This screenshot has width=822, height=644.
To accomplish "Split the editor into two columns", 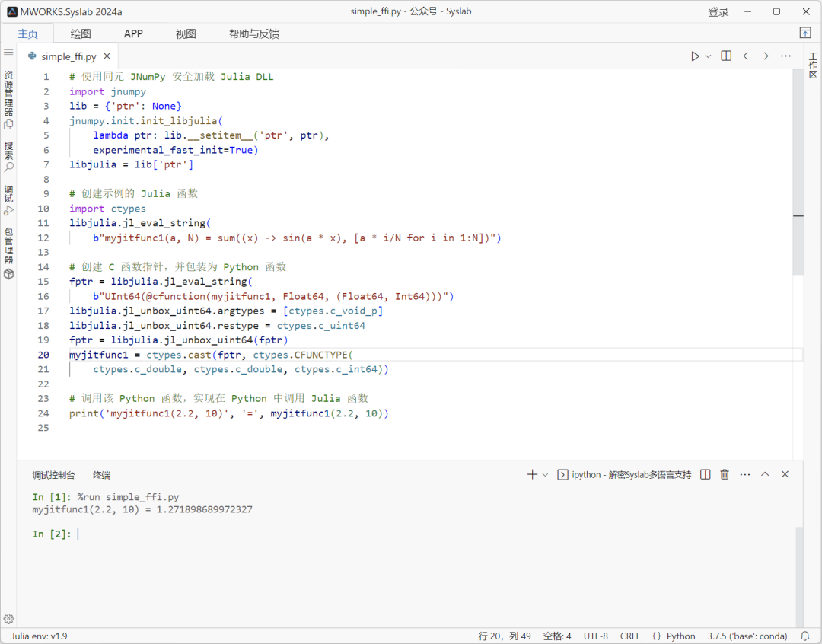I will point(725,56).
